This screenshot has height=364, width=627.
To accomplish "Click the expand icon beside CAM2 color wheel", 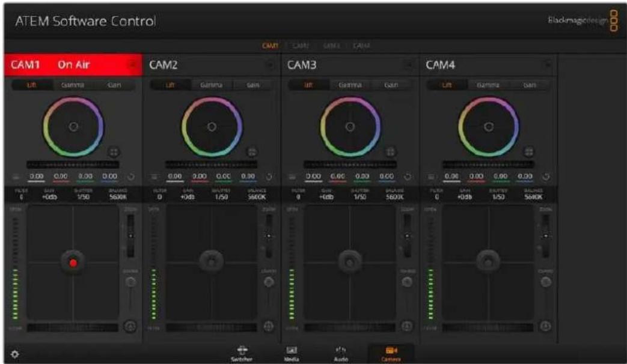I will [x=252, y=152].
